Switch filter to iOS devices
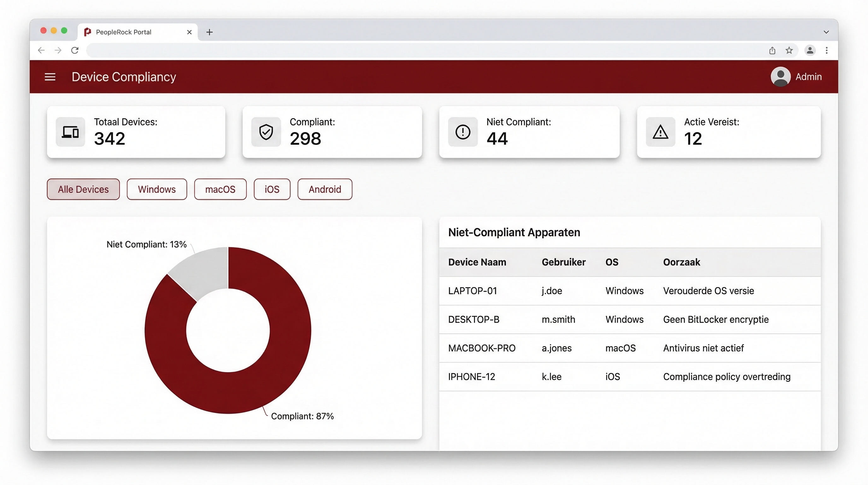This screenshot has width=868, height=485. (272, 189)
